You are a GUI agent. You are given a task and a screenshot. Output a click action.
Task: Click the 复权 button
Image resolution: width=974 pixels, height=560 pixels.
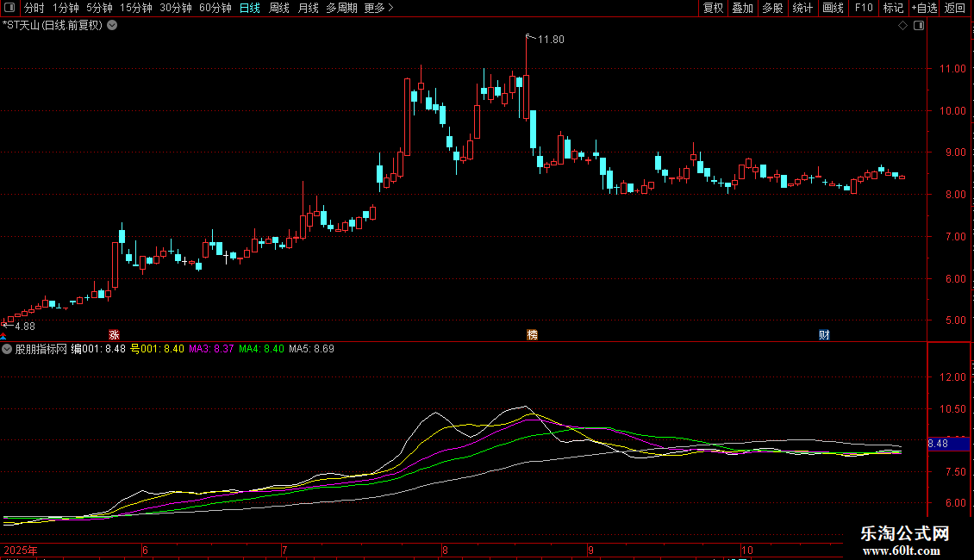pos(713,8)
